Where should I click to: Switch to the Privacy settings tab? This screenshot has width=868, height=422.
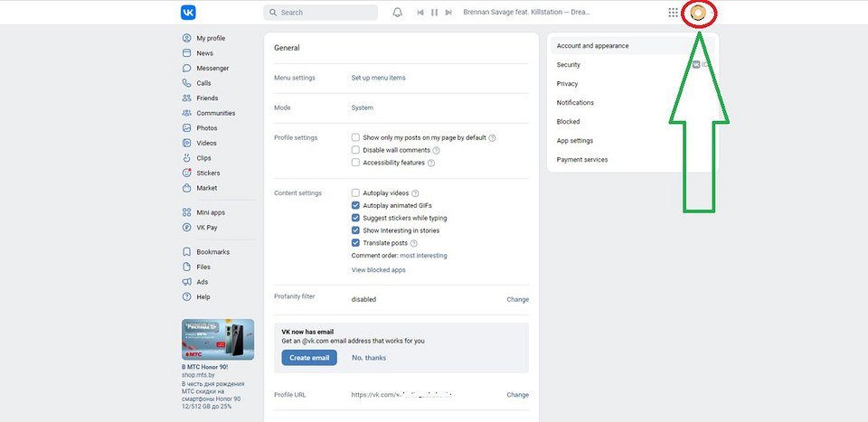tap(567, 84)
